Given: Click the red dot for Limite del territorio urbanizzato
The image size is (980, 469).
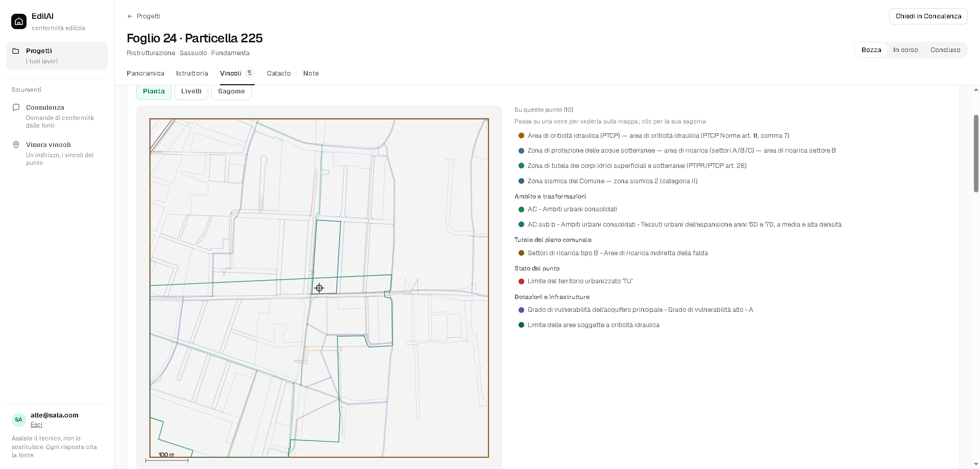Looking at the screenshot, I should coord(521,281).
